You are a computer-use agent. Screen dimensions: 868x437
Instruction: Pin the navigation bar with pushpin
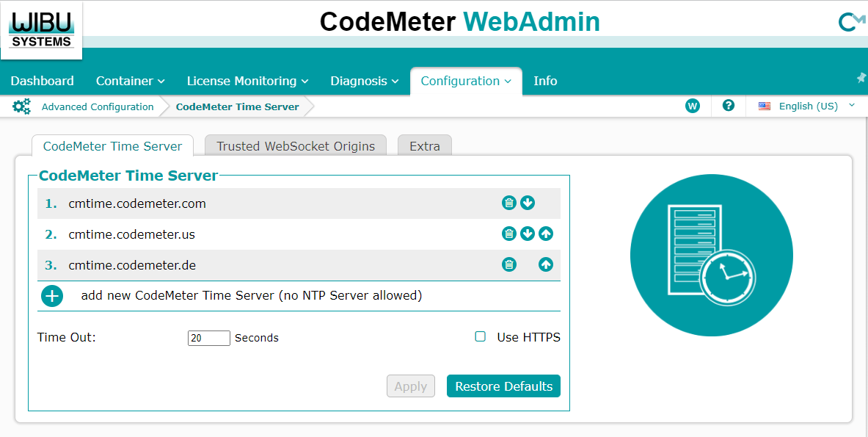pos(861,78)
